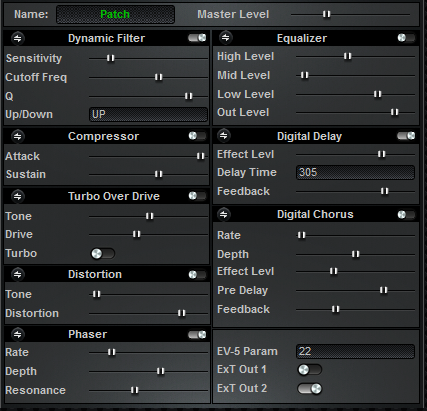
Task: Click the Phaser swap arrows icon
Action: (18, 334)
